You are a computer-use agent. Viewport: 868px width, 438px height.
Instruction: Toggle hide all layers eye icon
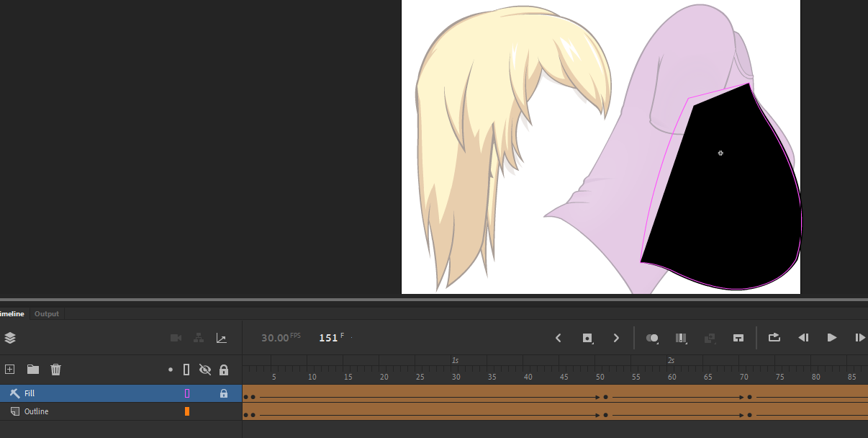(205, 370)
